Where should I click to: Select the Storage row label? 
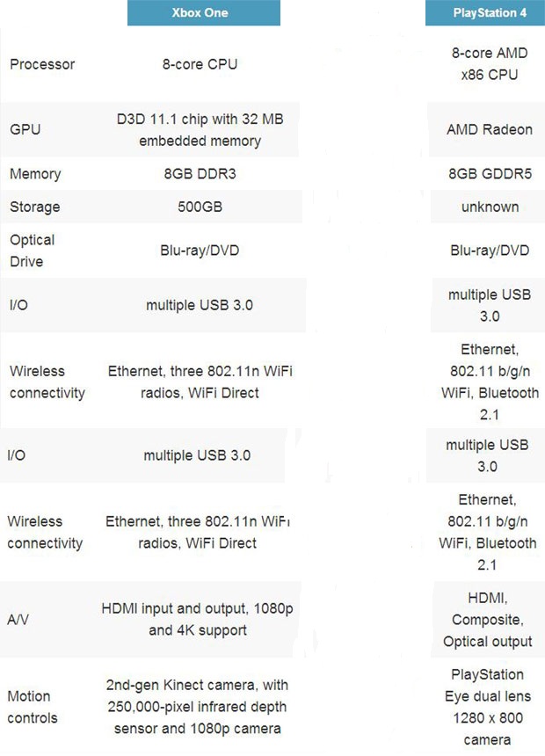point(35,207)
